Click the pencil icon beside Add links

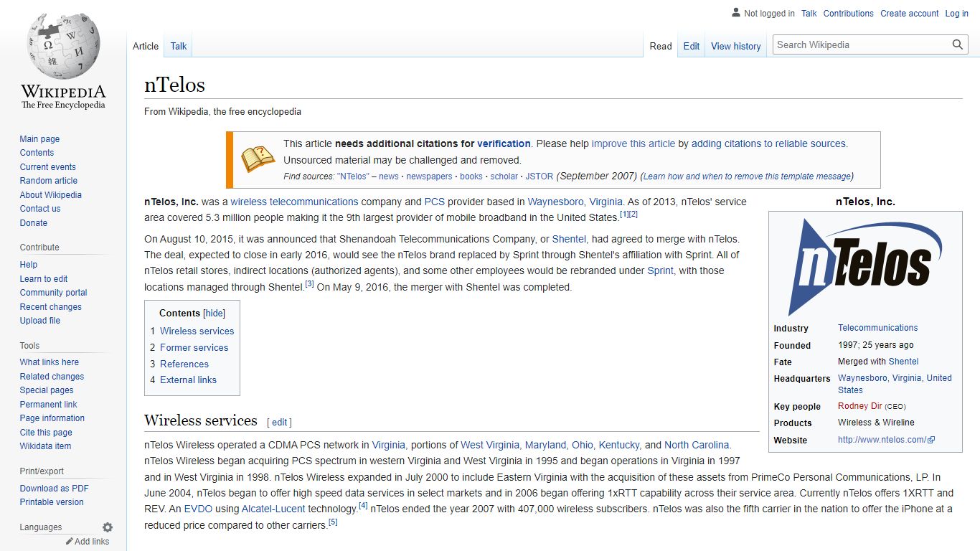(70, 542)
